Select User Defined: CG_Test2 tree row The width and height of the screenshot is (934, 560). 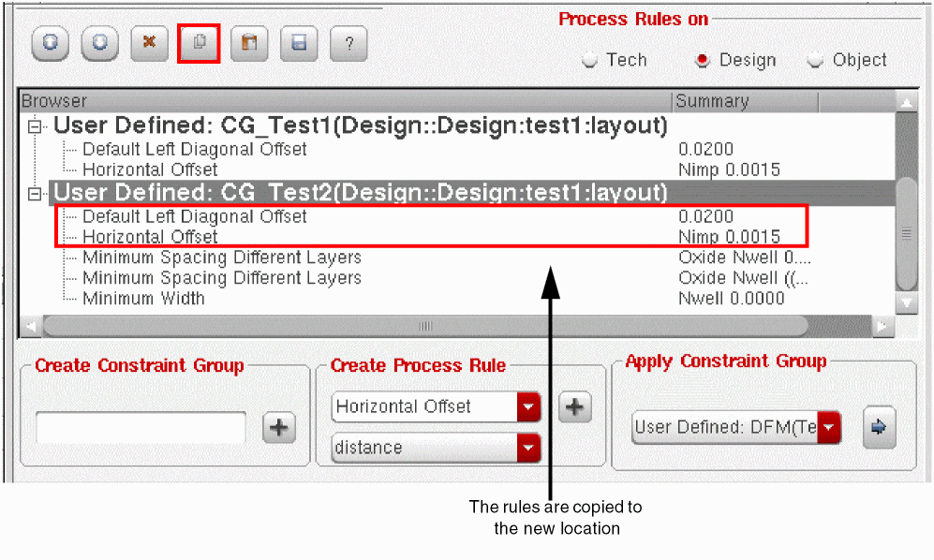361,193
